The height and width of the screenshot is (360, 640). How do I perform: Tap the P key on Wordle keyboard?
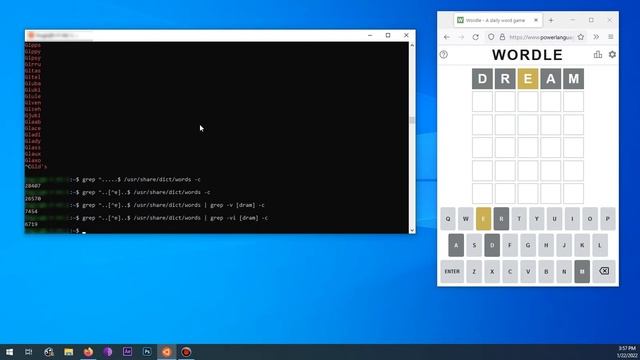tap(608, 219)
